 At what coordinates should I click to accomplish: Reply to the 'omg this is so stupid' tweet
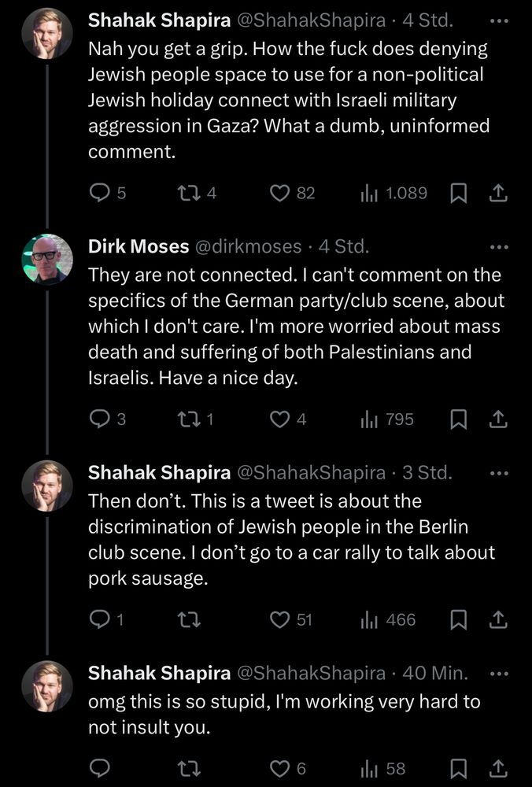pyautogui.click(x=99, y=768)
